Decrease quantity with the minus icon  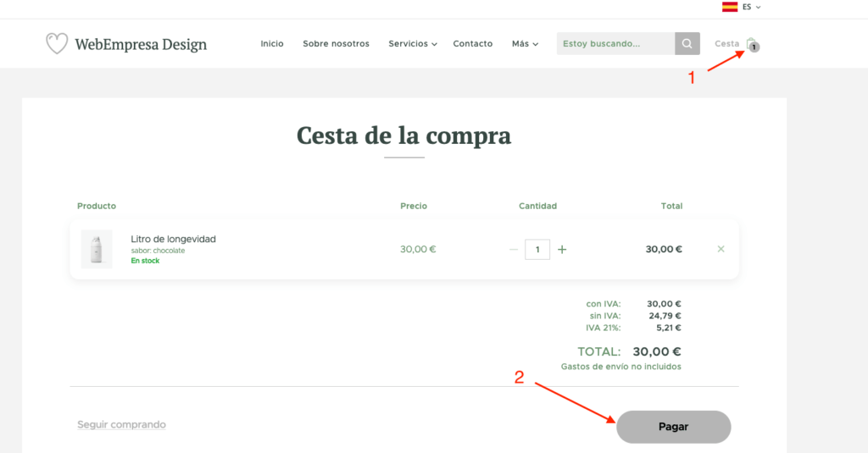[x=514, y=250]
